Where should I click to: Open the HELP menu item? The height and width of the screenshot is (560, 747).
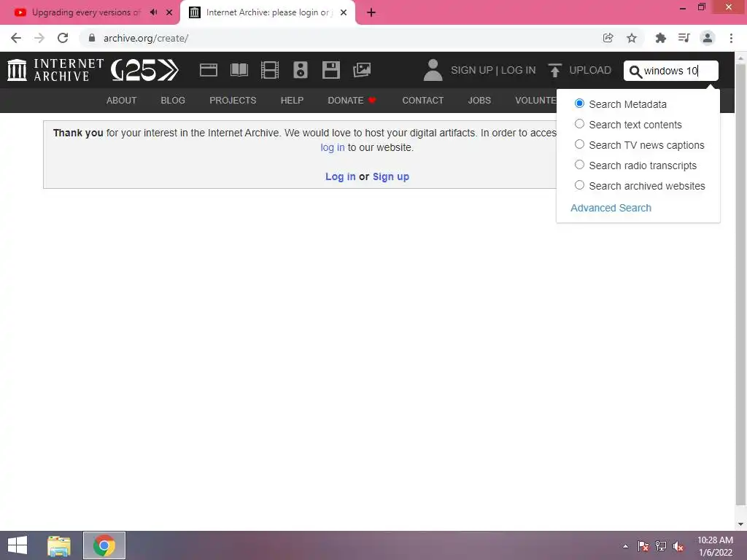[292, 101]
